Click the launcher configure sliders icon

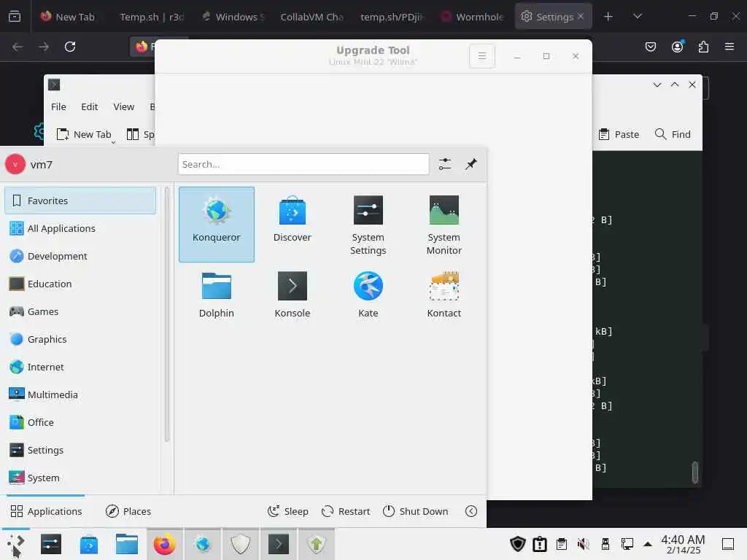[x=445, y=164]
